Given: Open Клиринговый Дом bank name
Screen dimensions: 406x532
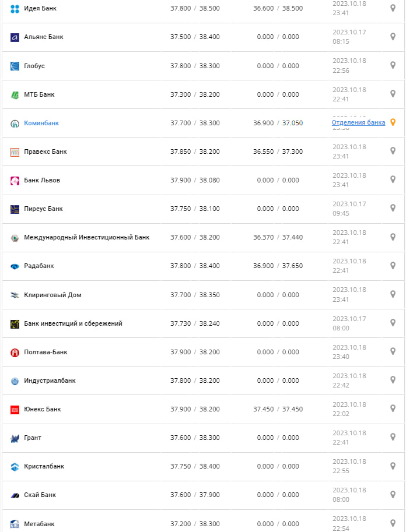Looking at the screenshot, I should pyautogui.click(x=52, y=295).
